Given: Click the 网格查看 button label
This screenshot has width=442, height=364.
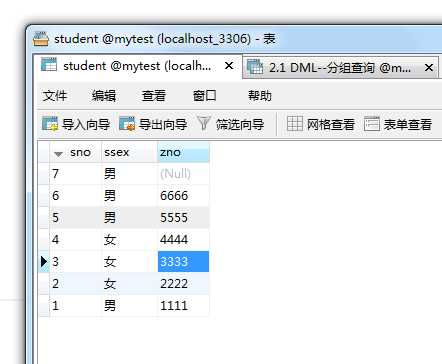Looking at the screenshot, I should pyautogui.click(x=331, y=124).
